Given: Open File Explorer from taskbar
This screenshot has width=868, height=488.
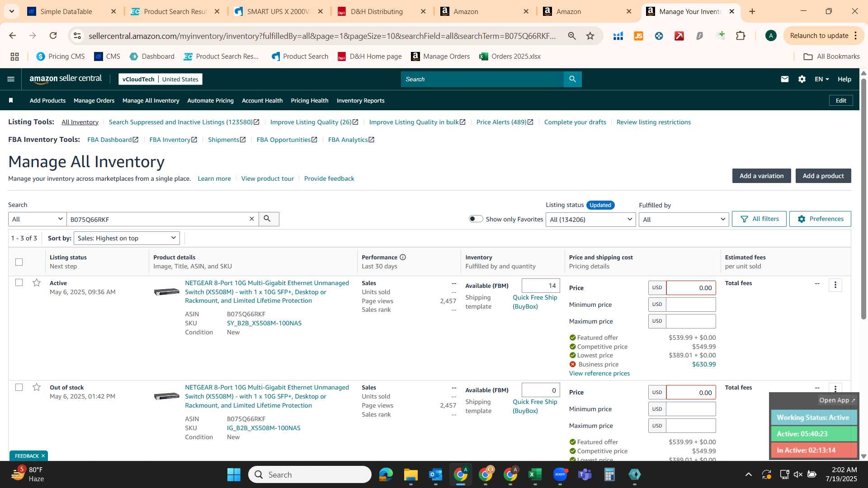Looking at the screenshot, I should tap(410, 474).
